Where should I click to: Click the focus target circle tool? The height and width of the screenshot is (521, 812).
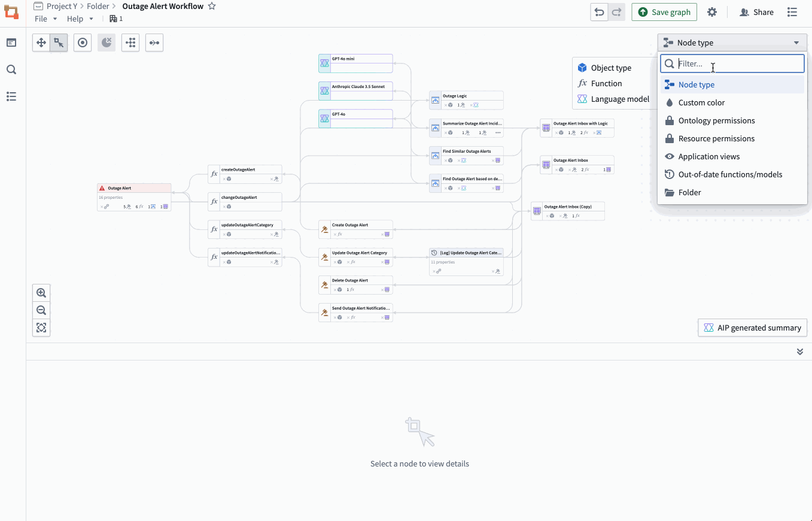tap(83, 43)
